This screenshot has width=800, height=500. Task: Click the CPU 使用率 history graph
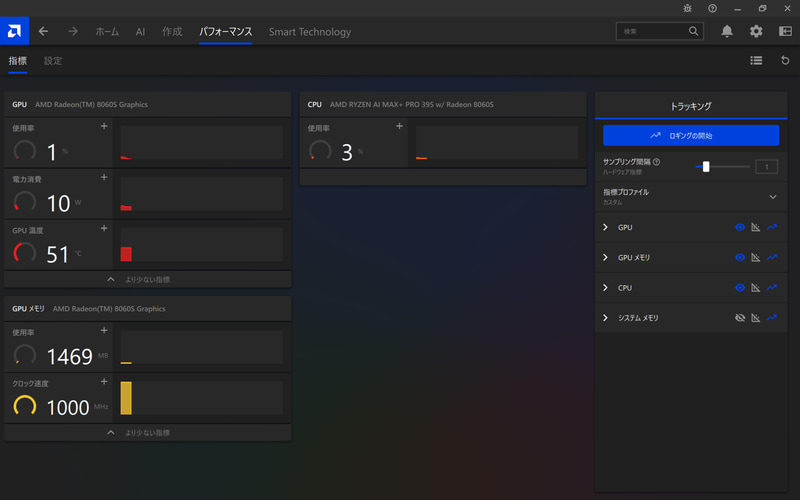coord(496,143)
